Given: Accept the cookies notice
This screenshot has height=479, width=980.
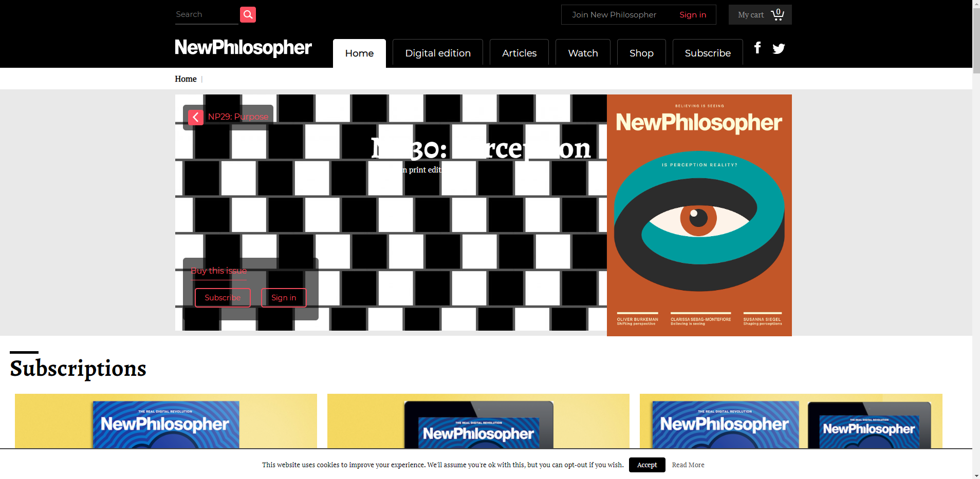Looking at the screenshot, I should [x=647, y=465].
